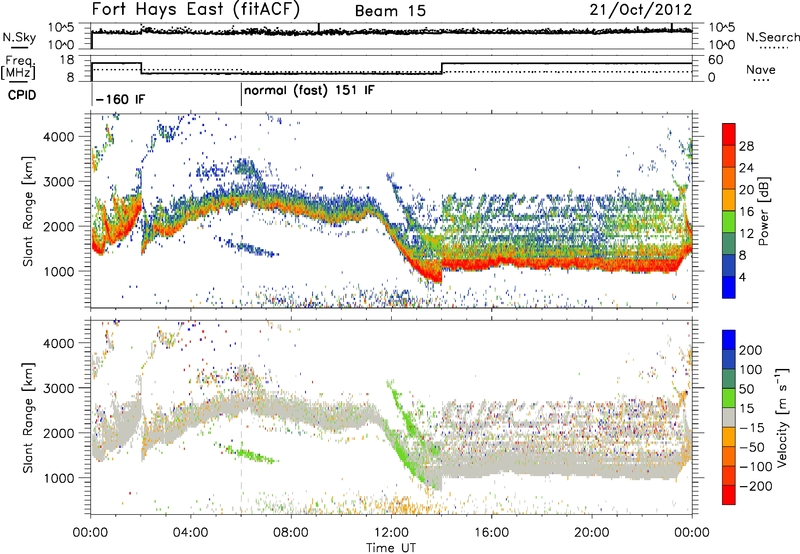Click the 'Freq. [MHz]' axis label
This screenshot has height=554, width=800.
tap(19, 68)
